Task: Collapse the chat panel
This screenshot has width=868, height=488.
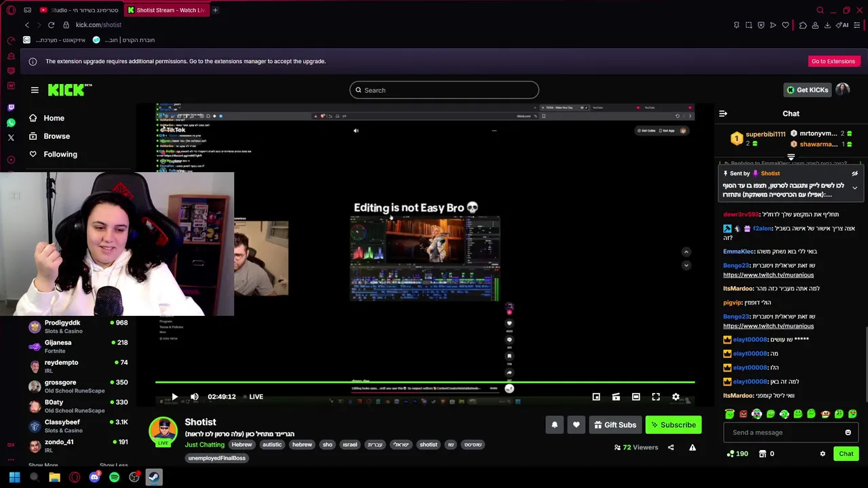Action: (x=723, y=114)
